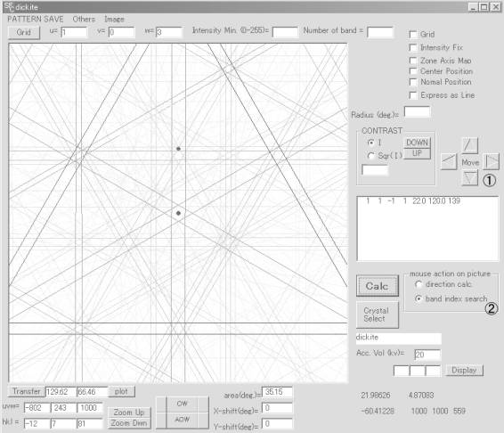This screenshot has height=433, width=504.
Task: Open Crystal Select dialog
Action: 378,315
